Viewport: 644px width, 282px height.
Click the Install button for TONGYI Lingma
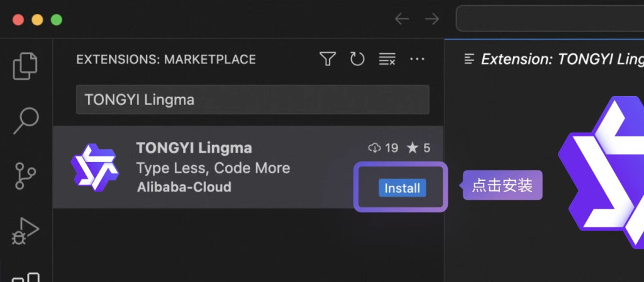[402, 188]
